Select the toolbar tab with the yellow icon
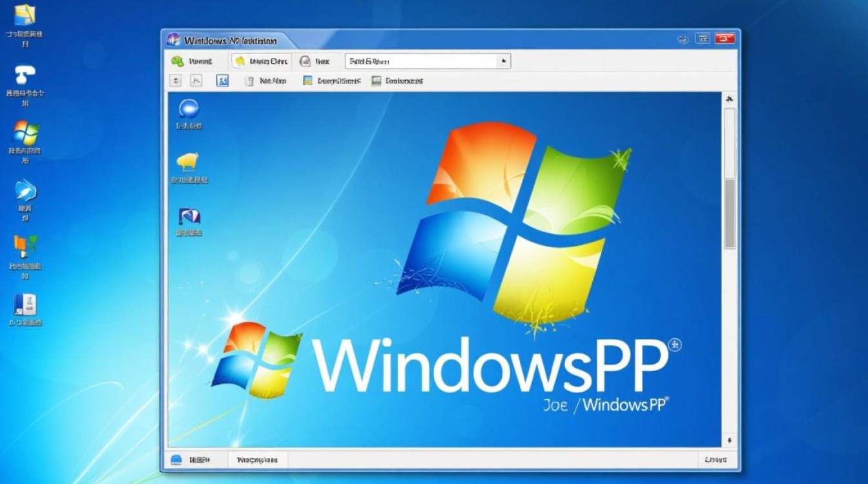This screenshot has height=484, width=868. (261, 61)
